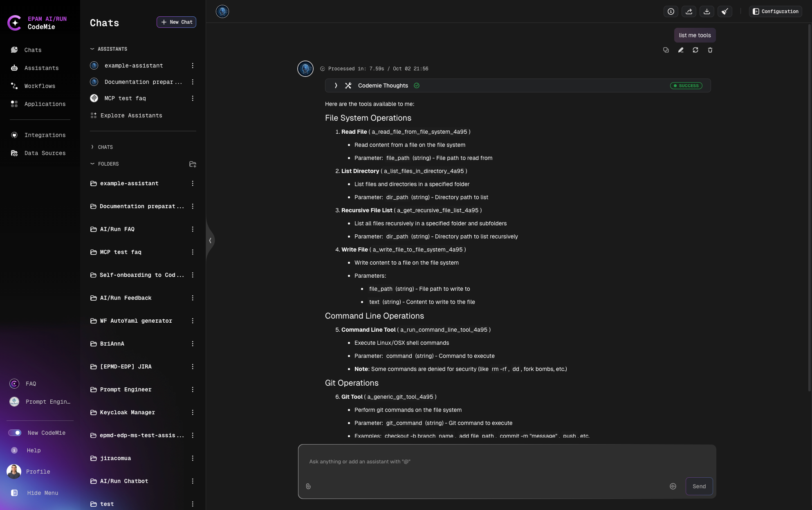Screen dimensions: 812x510
Task: Clear the chat with the broom icon
Action: point(725,11)
